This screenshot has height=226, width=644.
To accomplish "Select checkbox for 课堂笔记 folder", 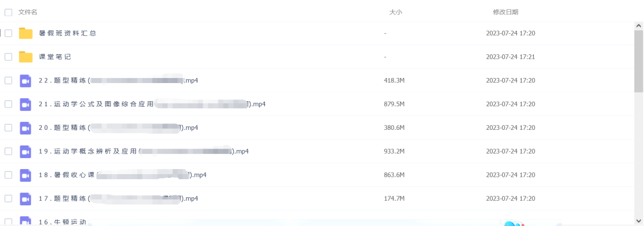I will point(9,57).
